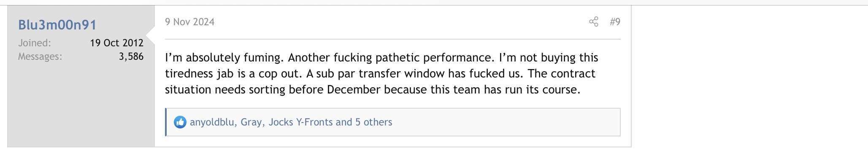
Task: Click the empty area of reactions bar
Action: coord(506,122)
